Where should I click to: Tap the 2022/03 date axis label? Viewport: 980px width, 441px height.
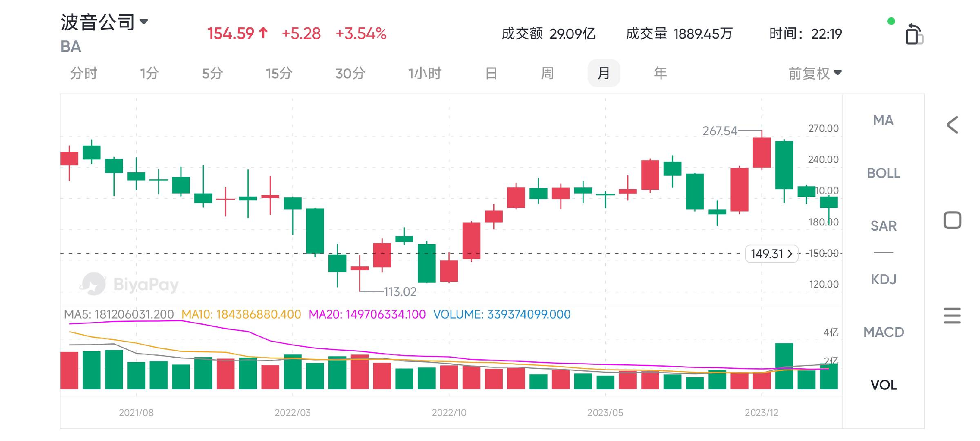point(292,413)
